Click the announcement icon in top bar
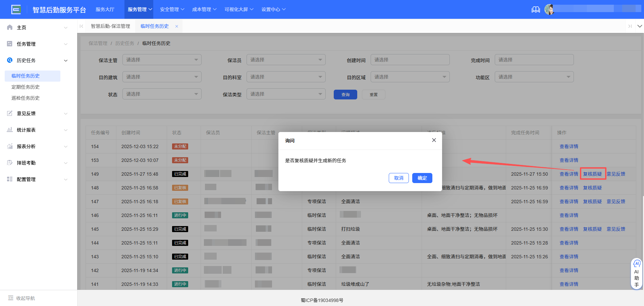 [x=535, y=9]
